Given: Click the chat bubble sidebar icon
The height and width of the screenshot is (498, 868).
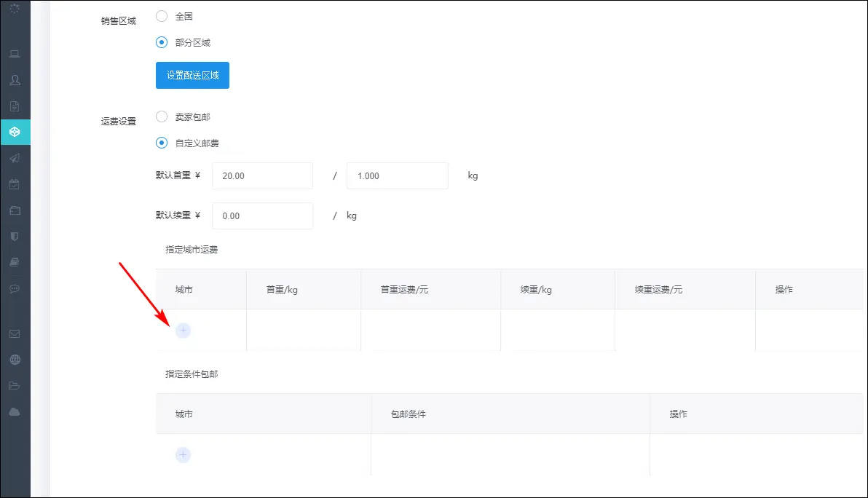Looking at the screenshot, I should click(15, 288).
